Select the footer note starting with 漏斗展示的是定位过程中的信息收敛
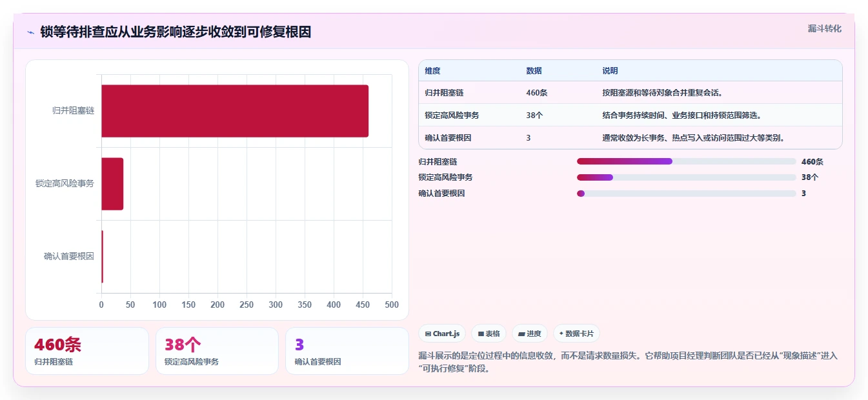Screen dimensions: 868x400 click(628, 362)
